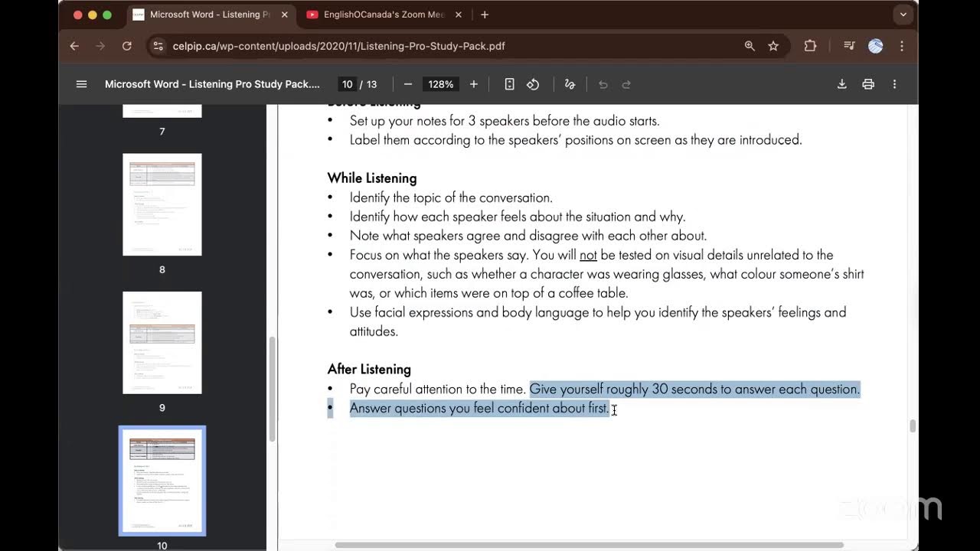Image resolution: width=980 pixels, height=551 pixels.
Task: Switch to Microsoft Word Listening Pro tab
Action: (209, 15)
